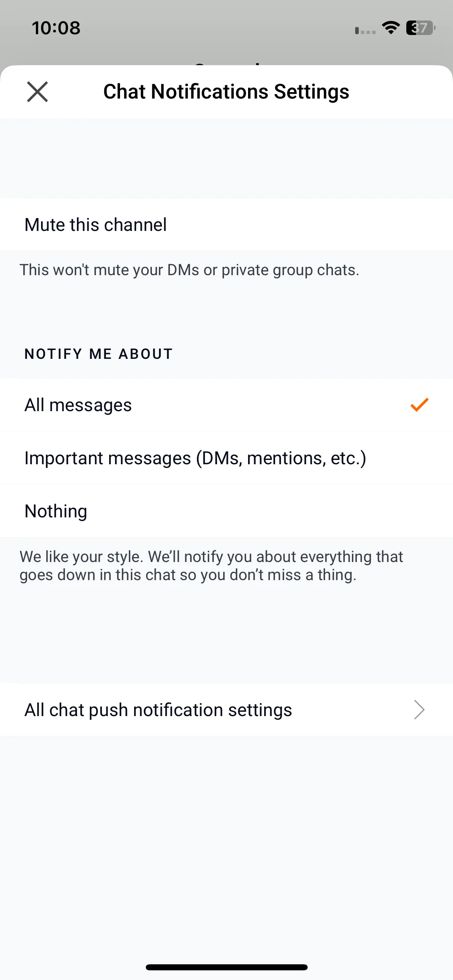Viewport: 453px width, 980px height.
Task: Tap the DMs or private group chats note
Action: [x=189, y=270]
